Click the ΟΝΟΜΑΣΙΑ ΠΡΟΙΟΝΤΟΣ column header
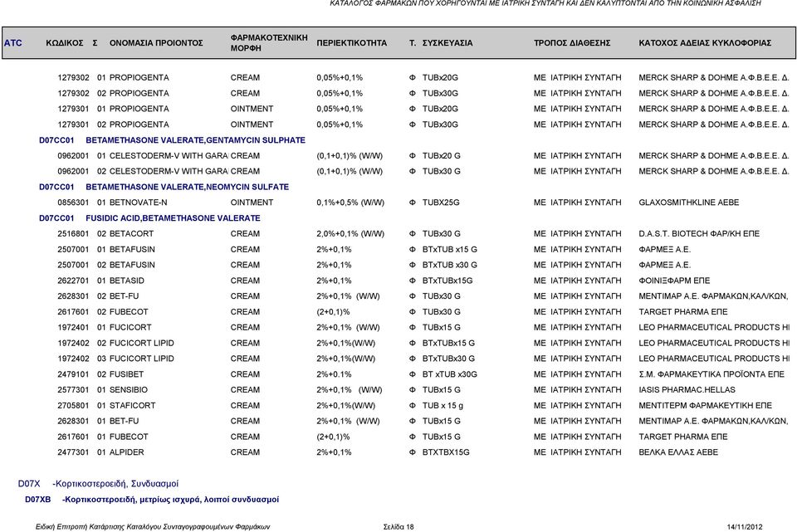Screen dimensions: 797x532 click(x=156, y=42)
